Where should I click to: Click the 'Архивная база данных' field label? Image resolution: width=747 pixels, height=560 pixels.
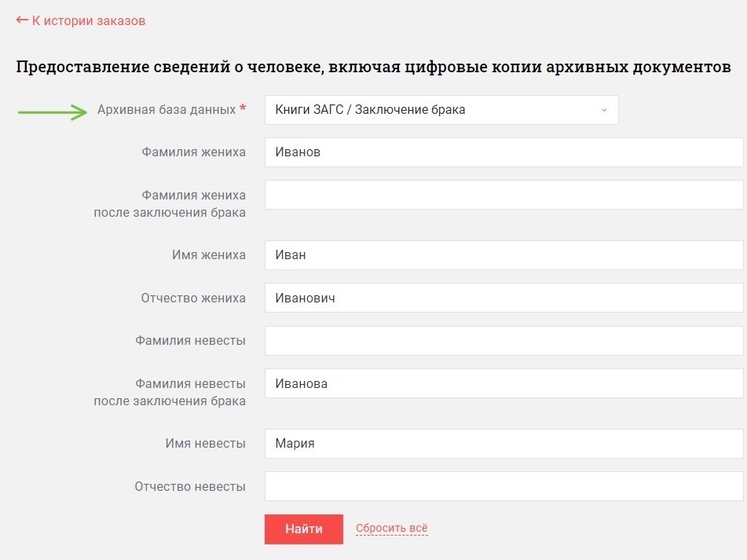[x=167, y=110]
